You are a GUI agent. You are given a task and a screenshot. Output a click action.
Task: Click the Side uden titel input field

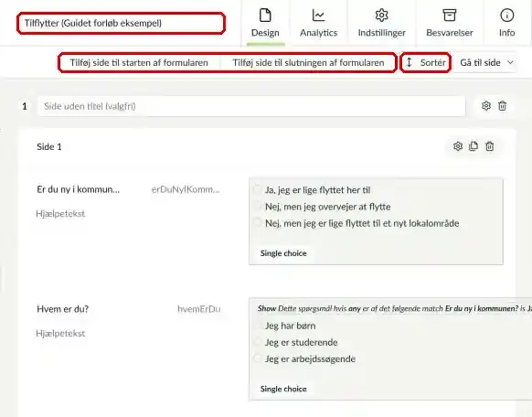(251, 106)
